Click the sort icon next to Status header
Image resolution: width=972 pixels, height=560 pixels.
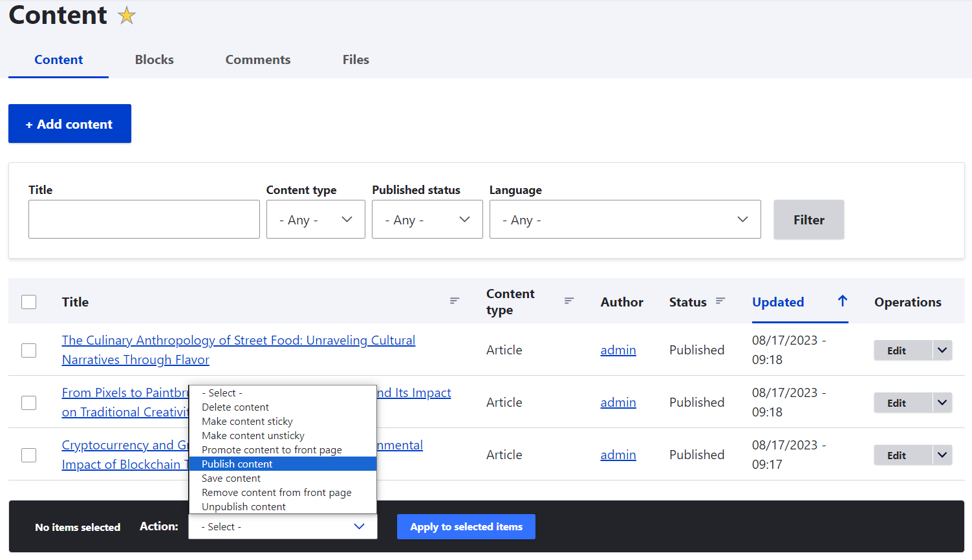pos(720,301)
